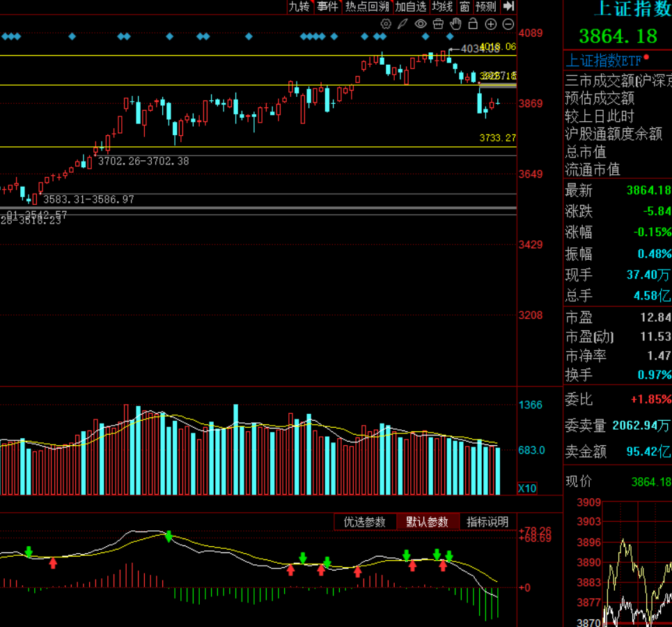The width and height of the screenshot is (672, 627).
Task: Open the 事件 events tab
Action: pos(327,6)
